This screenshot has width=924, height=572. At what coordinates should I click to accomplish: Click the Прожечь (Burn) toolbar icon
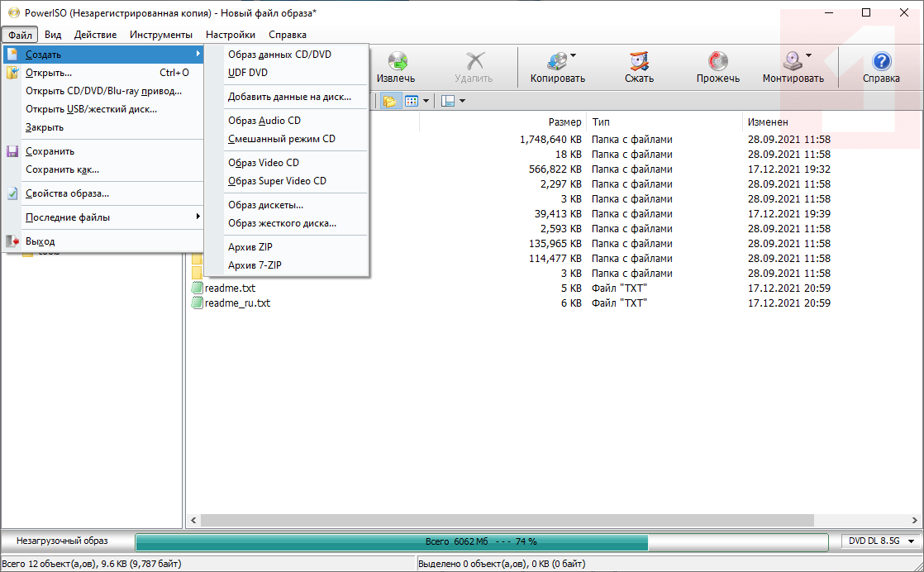coord(717,61)
